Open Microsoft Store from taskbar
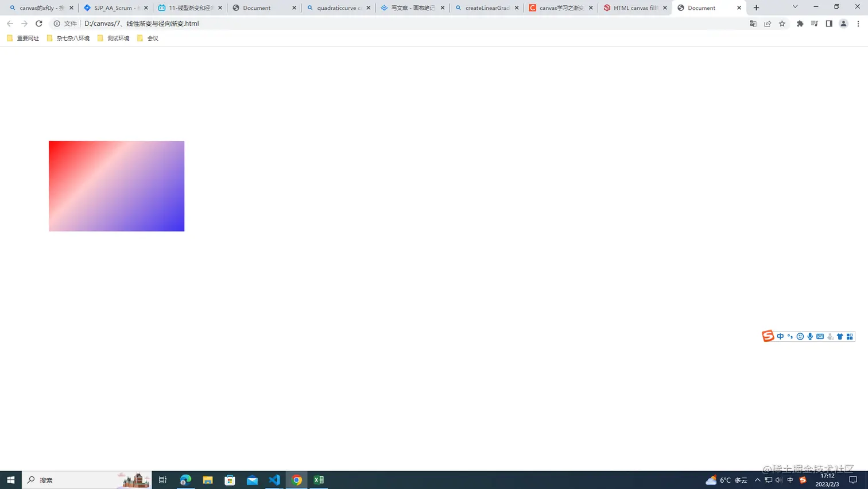This screenshot has height=489, width=868. click(x=230, y=480)
